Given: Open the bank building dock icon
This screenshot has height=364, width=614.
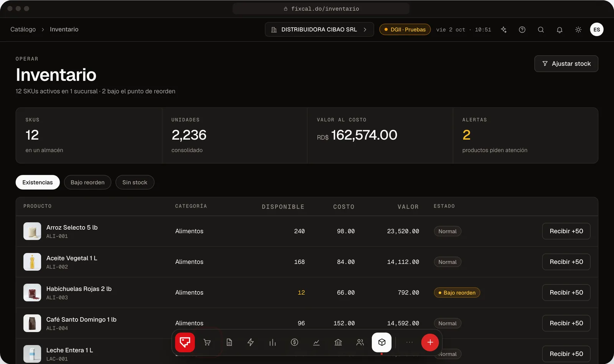Looking at the screenshot, I should 338,342.
